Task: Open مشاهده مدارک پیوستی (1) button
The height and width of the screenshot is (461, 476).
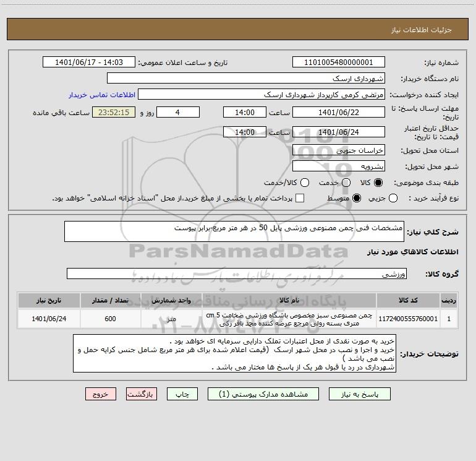Action: (x=263, y=394)
